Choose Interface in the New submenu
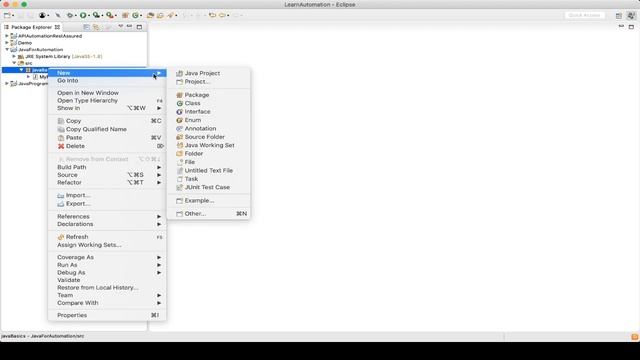The height and width of the screenshot is (360, 640). 209,111
